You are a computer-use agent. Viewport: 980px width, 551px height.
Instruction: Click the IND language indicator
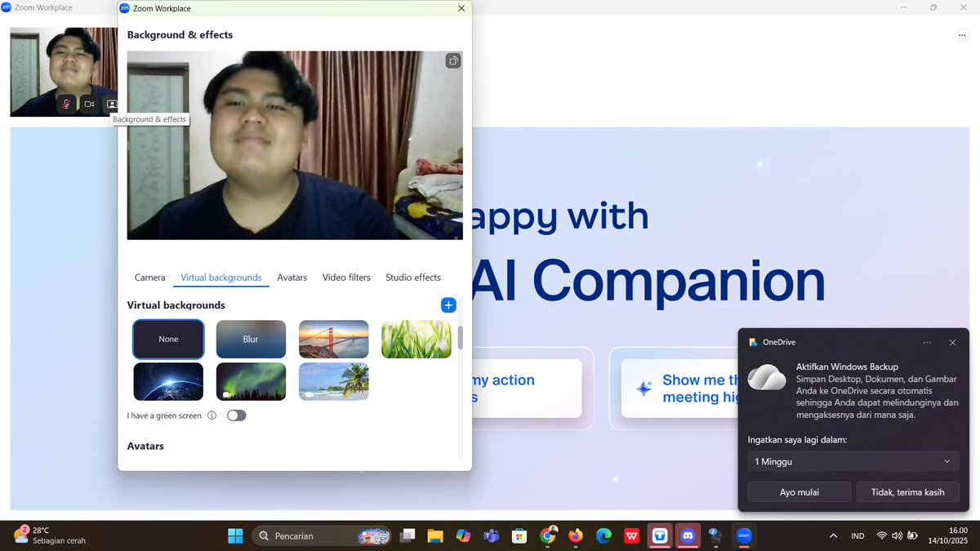[857, 536]
